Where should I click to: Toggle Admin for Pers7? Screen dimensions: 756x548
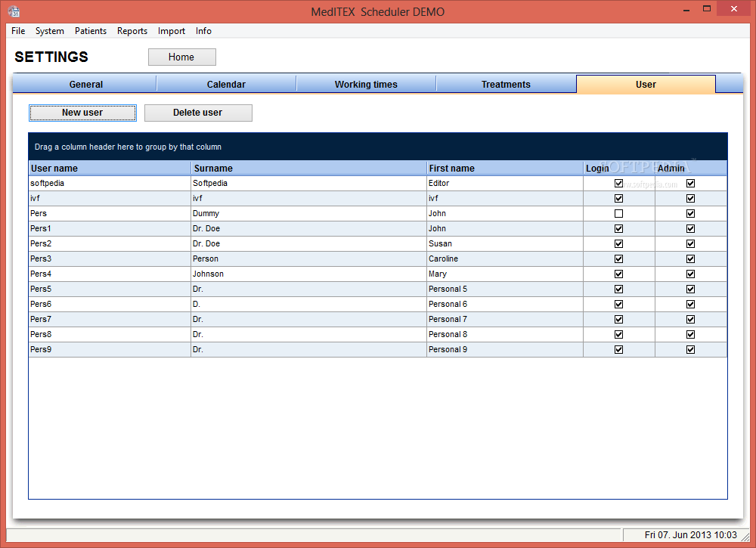(x=690, y=319)
